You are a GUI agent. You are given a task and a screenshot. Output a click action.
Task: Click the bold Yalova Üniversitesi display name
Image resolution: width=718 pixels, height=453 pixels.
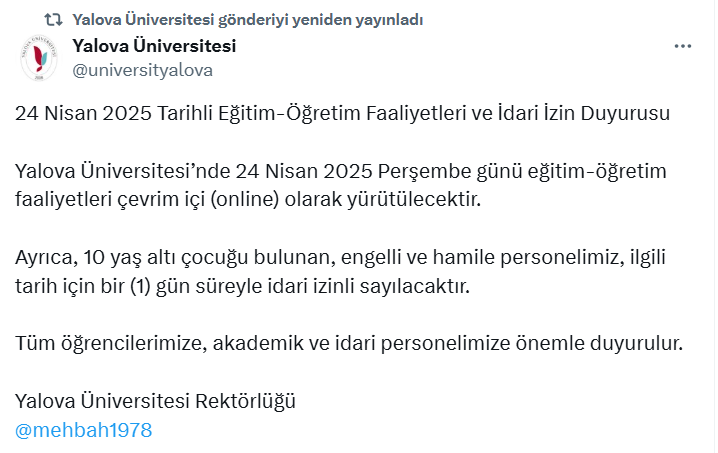click(x=154, y=46)
